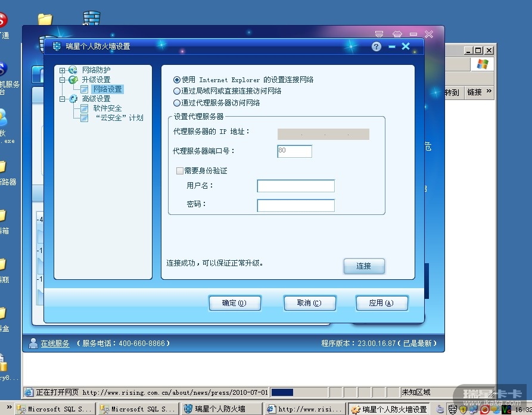Click the page icon beside 网络设置
The height and width of the screenshot is (415, 532).
pos(84,89)
